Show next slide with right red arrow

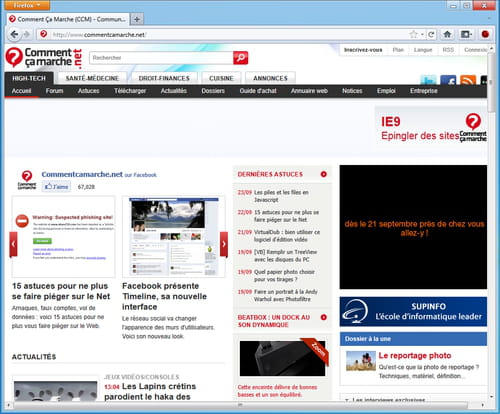tap(224, 244)
